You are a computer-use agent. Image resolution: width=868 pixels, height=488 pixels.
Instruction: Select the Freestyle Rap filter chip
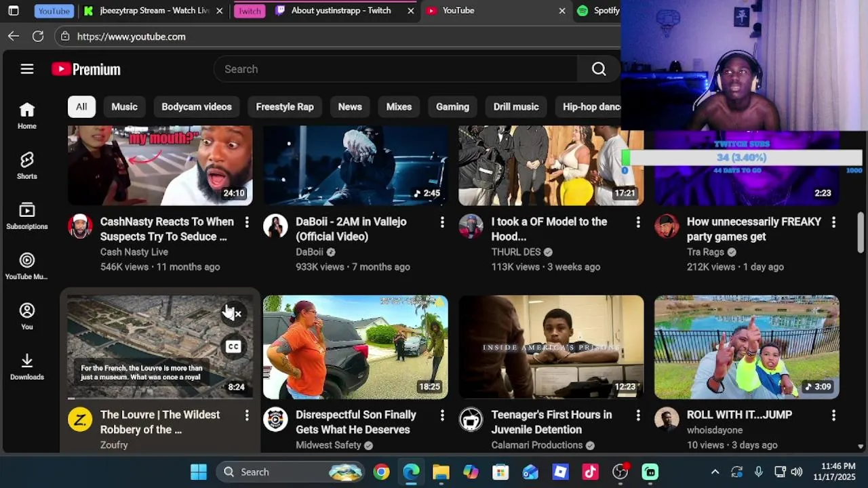285,106
